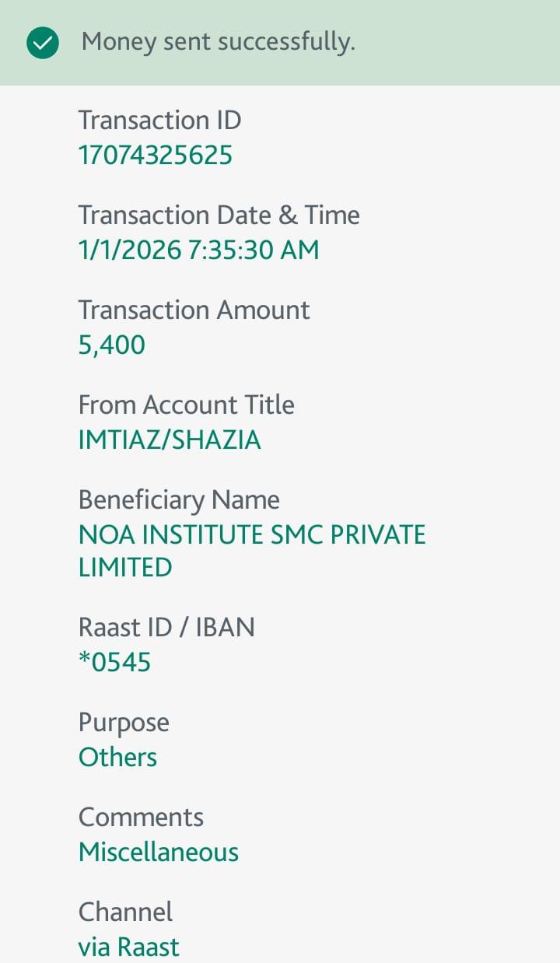Tap the 1/1/2026 7:35:30 AM timestamp
The height and width of the screenshot is (963, 560).
coord(198,250)
